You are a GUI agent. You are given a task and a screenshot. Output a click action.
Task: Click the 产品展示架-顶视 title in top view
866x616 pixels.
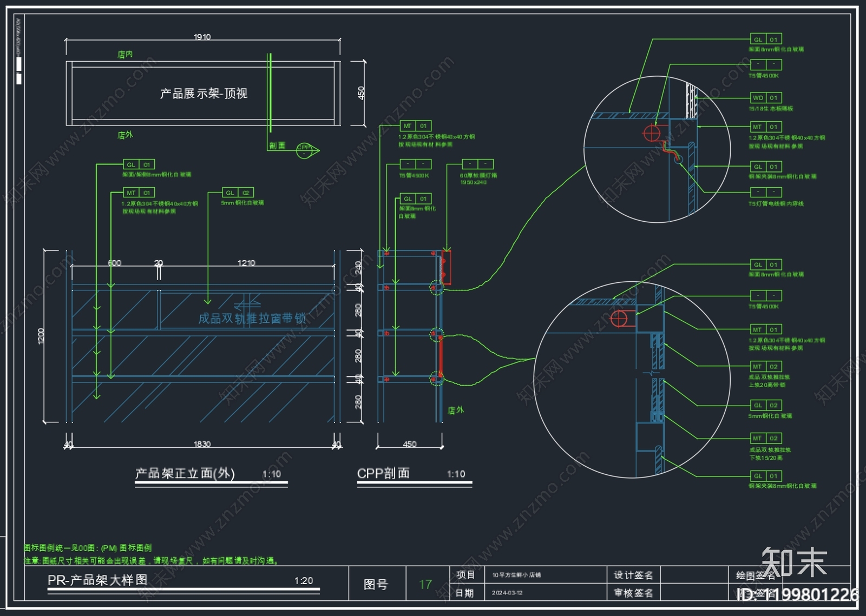[204, 94]
